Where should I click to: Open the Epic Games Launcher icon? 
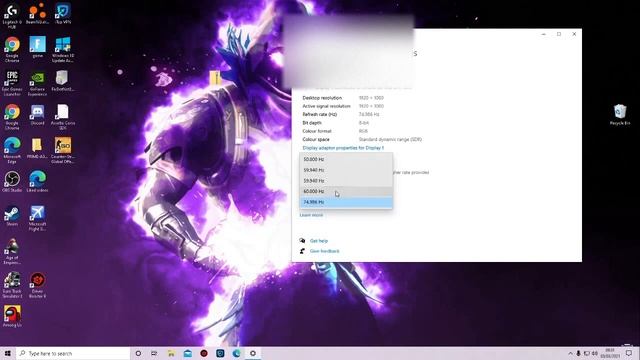[12, 83]
